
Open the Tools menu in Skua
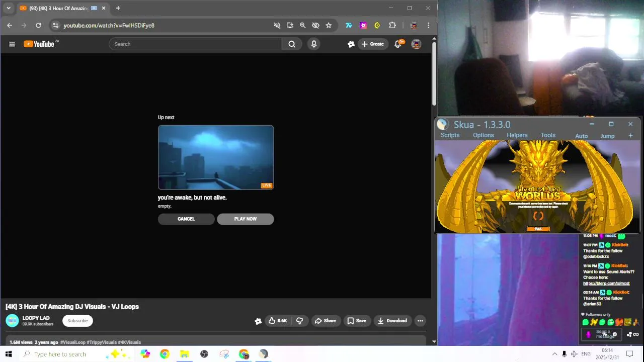(x=548, y=135)
